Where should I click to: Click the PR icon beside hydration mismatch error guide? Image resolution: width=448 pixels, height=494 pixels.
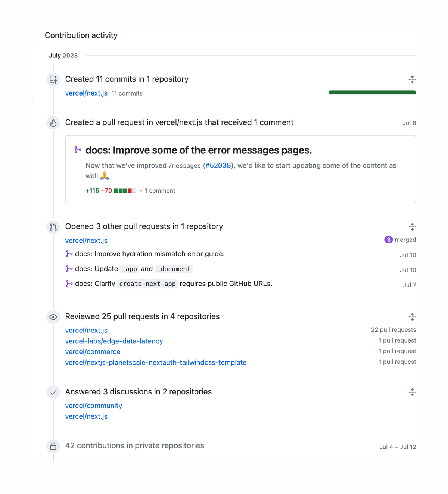pyautogui.click(x=69, y=254)
